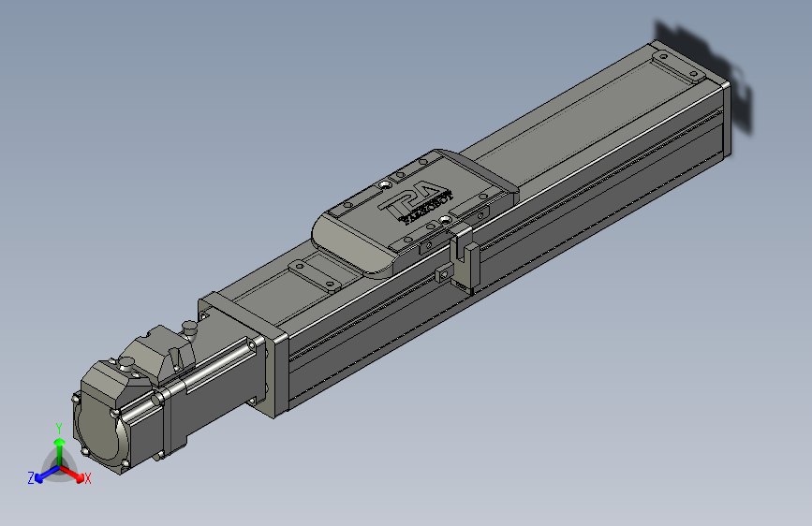The height and width of the screenshot is (526, 812).
Task: Select the top cover clamp plate near motor
Action: coord(315,276)
